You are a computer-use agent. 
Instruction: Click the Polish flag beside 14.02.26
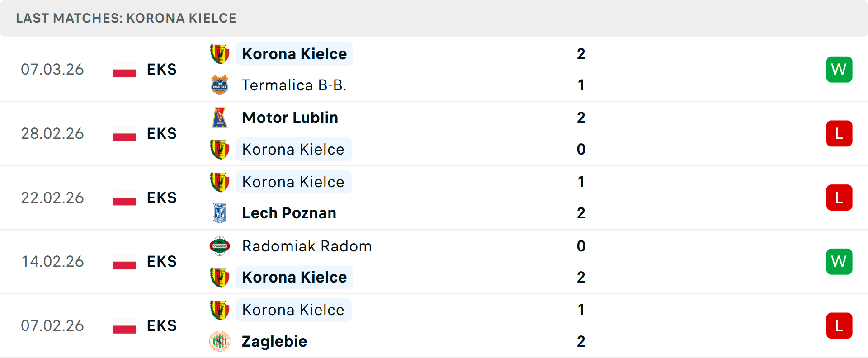point(124,261)
